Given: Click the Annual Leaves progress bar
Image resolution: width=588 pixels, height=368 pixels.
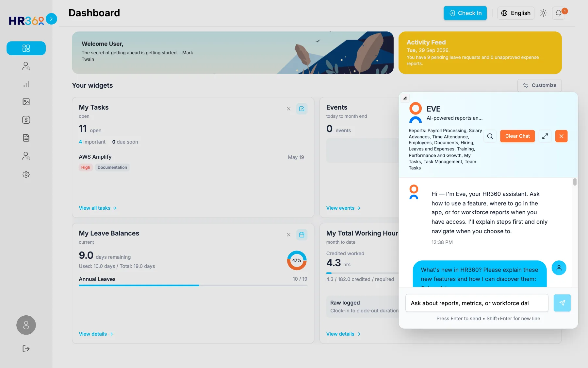Looking at the screenshot, I should click(193, 285).
